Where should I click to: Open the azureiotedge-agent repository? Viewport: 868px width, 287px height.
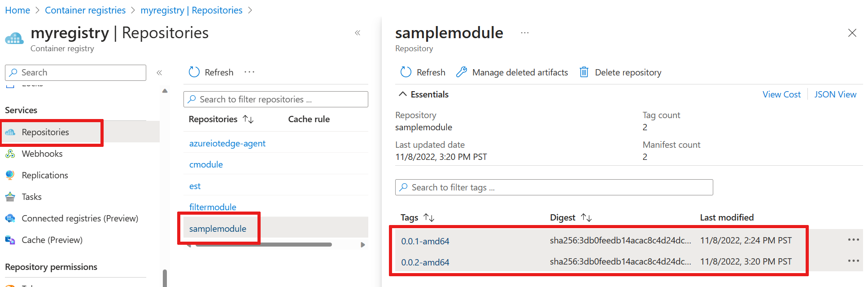click(x=227, y=143)
